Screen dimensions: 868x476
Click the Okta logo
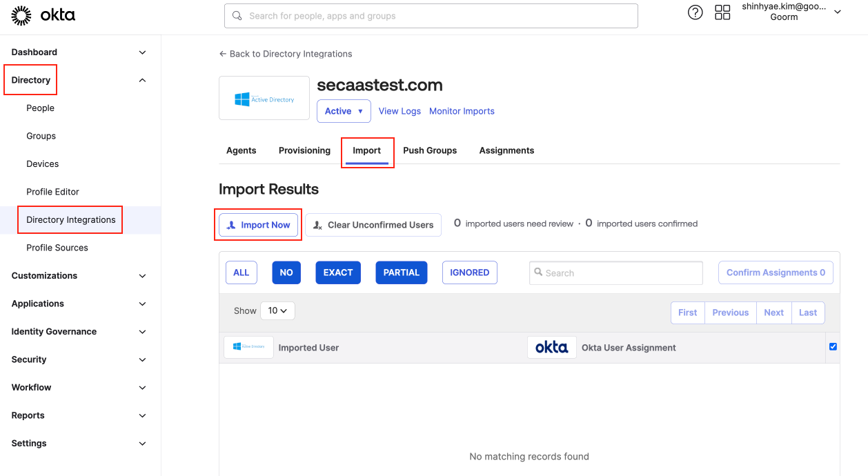(x=43, y=15)
